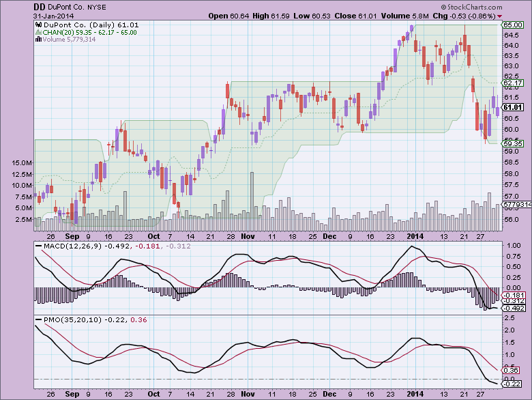
Task: Click the Volume 5.8M header value
Action: pos(404,16)
